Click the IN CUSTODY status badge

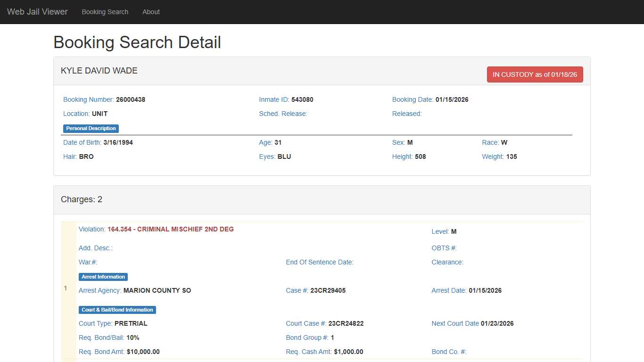click(535, 74)
